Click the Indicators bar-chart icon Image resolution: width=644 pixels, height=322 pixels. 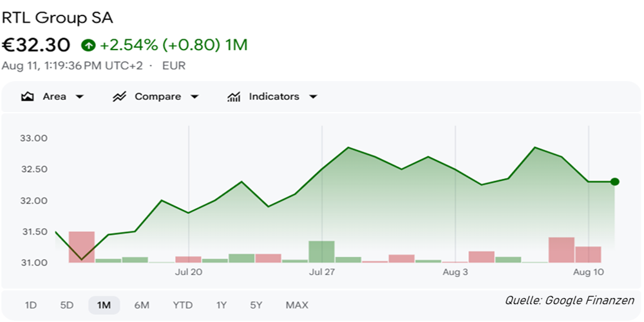234,97
